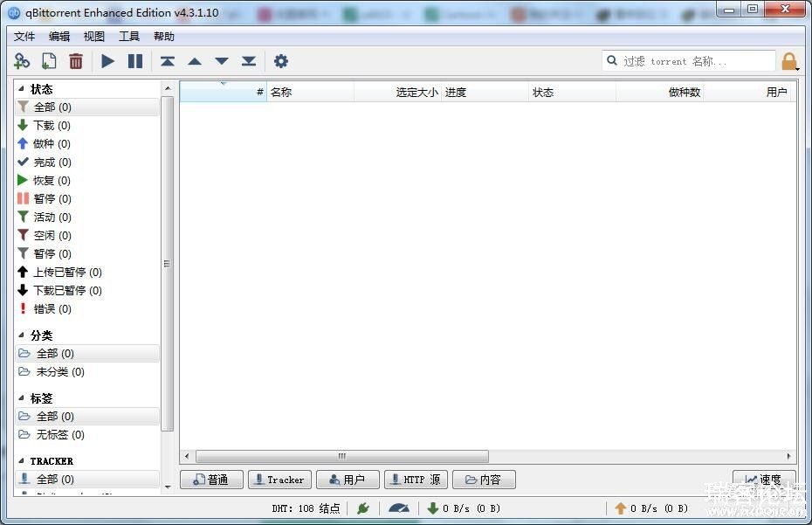The image size is (812, 525).
Task: Sort by the 用户 column header
Action: point(747,92)
